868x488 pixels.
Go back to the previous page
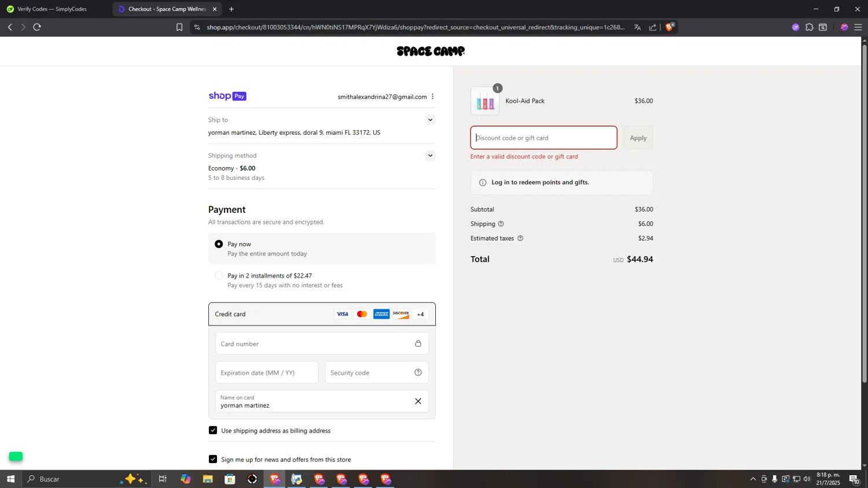(x=10, y=27)
